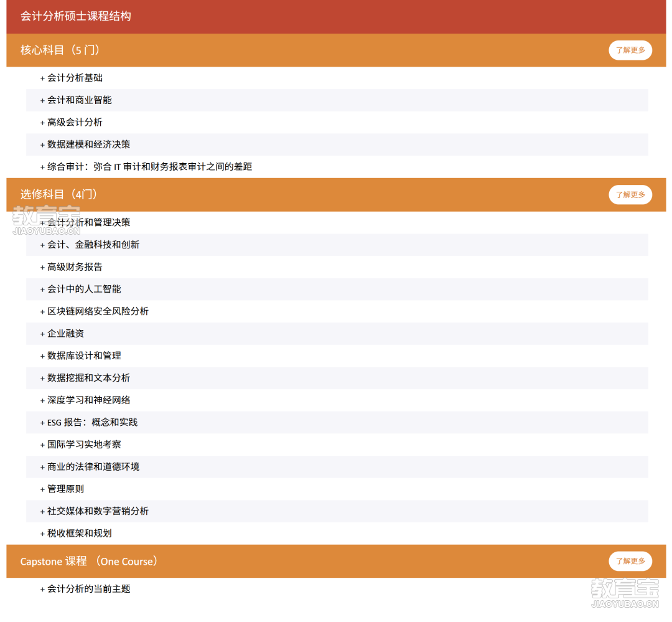
Task: Expand the 会计分析的当前主题 capstone course
Action: coord(337,589)
